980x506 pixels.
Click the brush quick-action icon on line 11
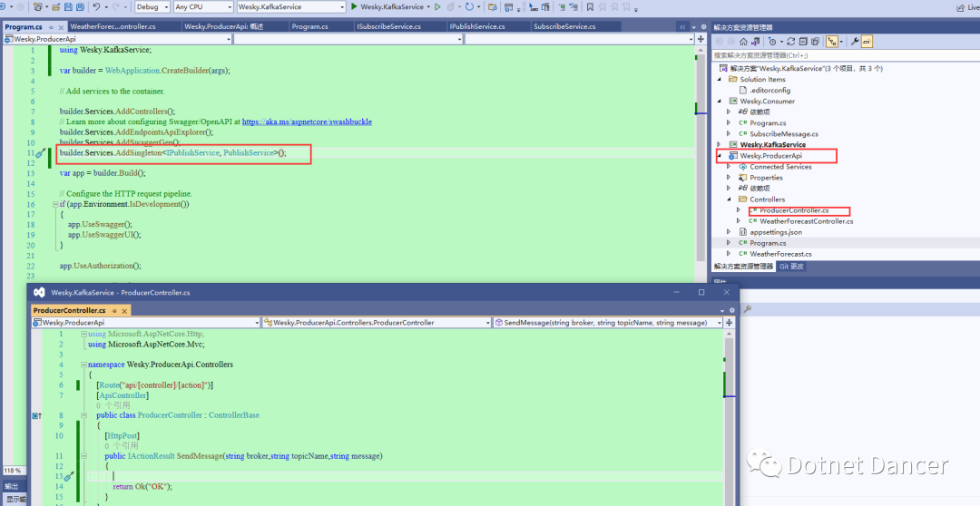41,153
